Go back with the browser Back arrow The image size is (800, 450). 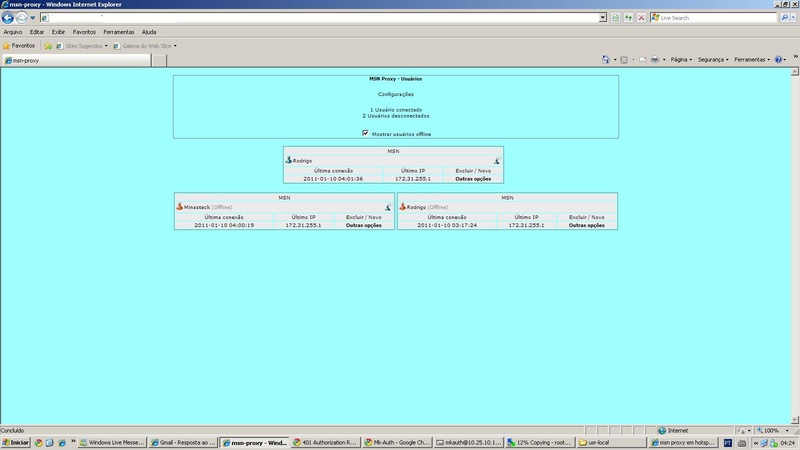click(8, 18)
